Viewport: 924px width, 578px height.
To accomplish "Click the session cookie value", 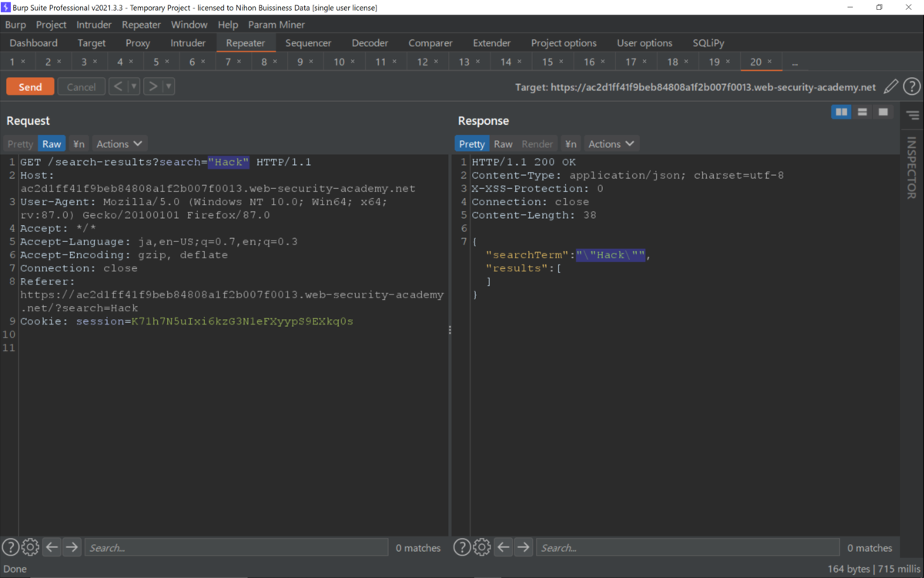I will point(242,321).
